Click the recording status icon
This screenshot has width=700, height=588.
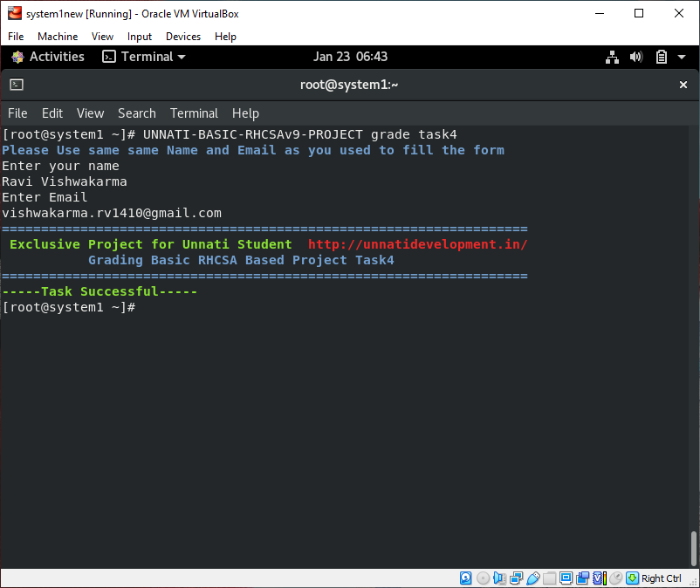tap(582, 578)
